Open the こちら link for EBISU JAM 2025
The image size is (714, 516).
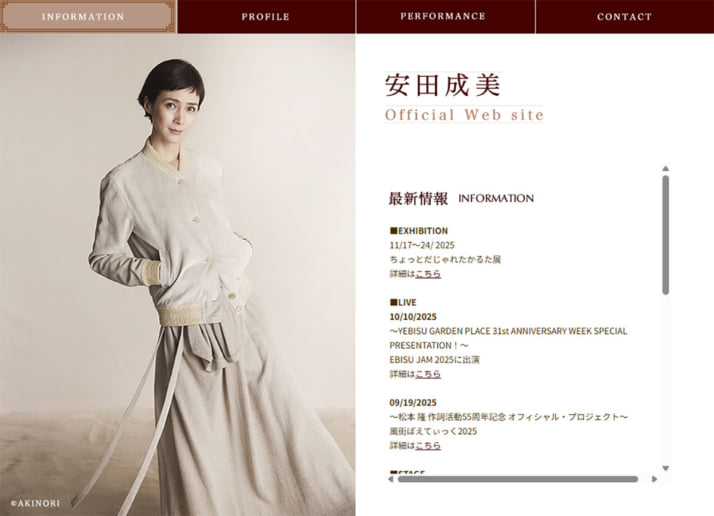point(428,374)
